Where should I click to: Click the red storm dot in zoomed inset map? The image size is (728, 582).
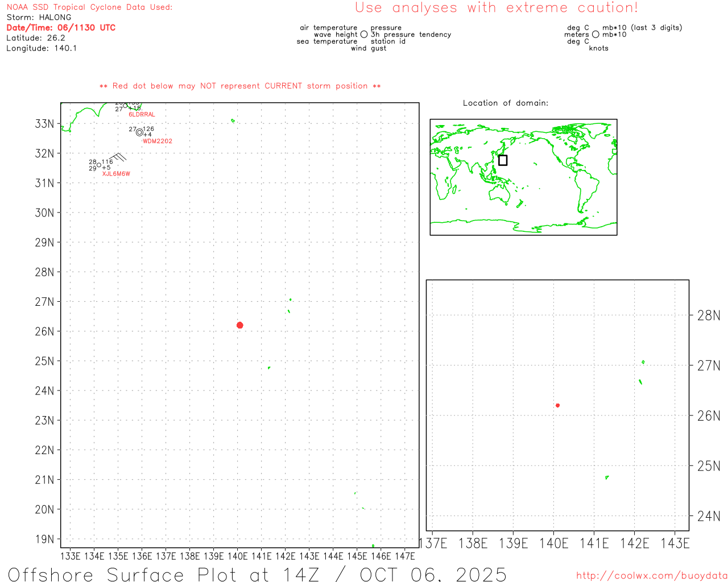(557, 405)
